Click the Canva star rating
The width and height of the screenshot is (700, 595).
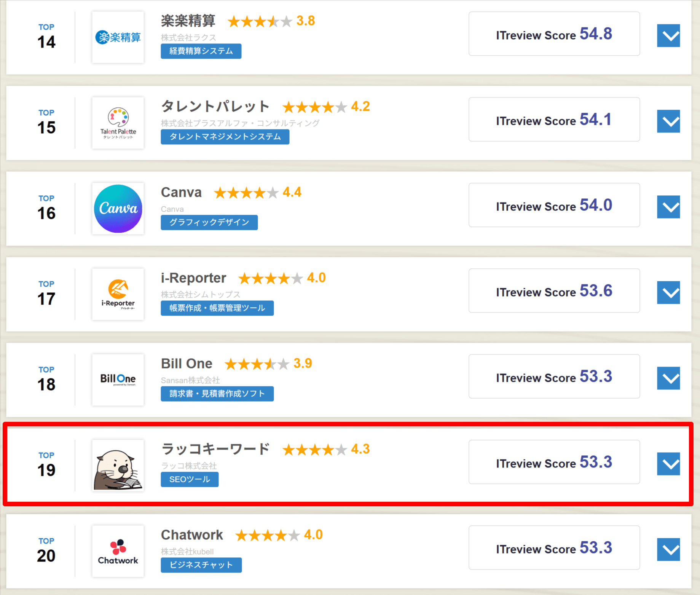(x=246, y=193)
